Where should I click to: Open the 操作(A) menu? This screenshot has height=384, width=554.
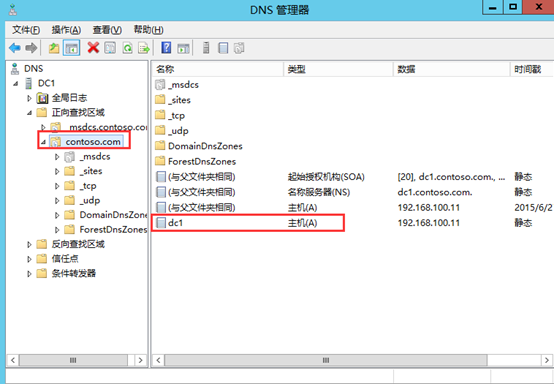click(x=66, y=30)
